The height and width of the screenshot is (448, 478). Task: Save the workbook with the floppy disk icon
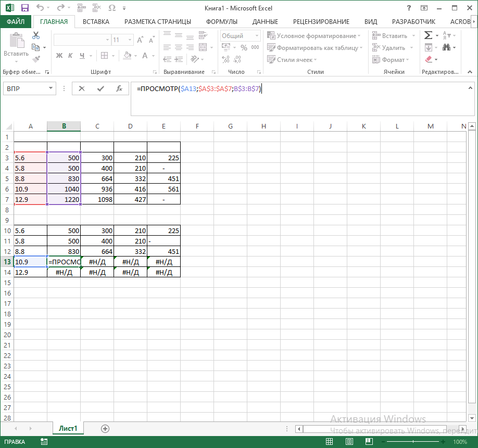coord(24,8)
